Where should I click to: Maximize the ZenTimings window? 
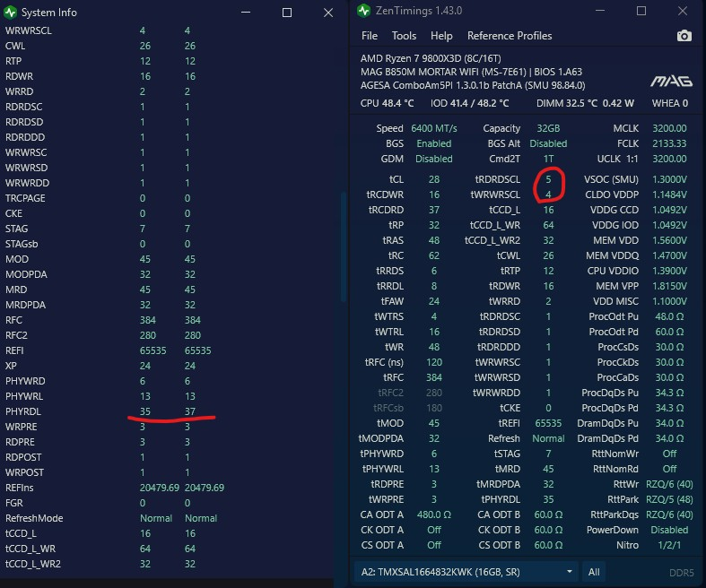(x=641, y=11)
